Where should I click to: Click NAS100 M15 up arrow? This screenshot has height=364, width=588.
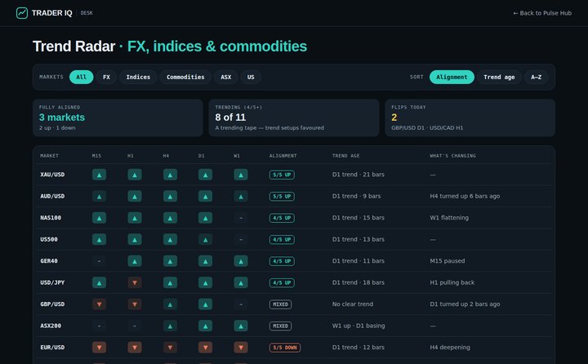pyautogui.click(x=99, y=218)
